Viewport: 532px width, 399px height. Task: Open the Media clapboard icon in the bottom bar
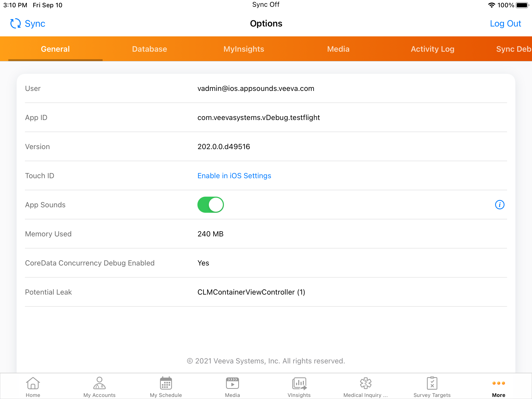pyautogui.click(x=232, y=383)
